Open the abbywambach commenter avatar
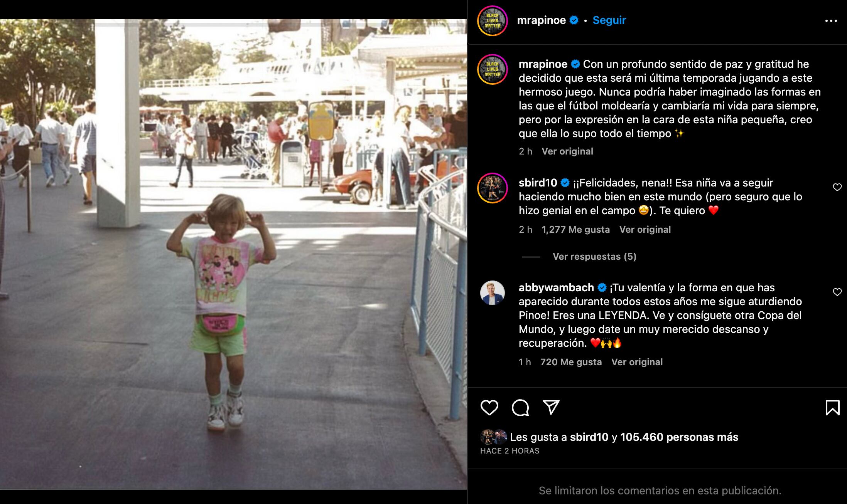 (x=493, y=293)
